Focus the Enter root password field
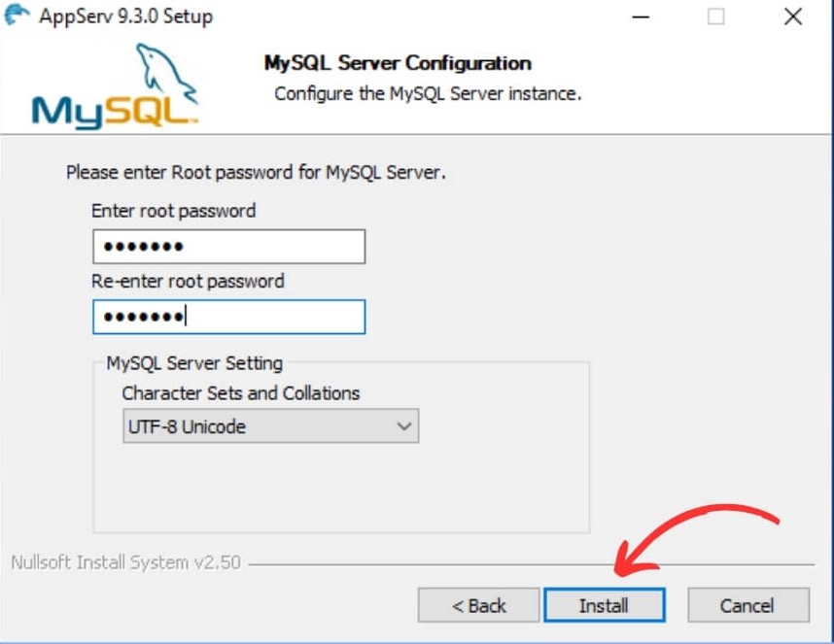This screenshot has height=644, width=834. point(228,247)
